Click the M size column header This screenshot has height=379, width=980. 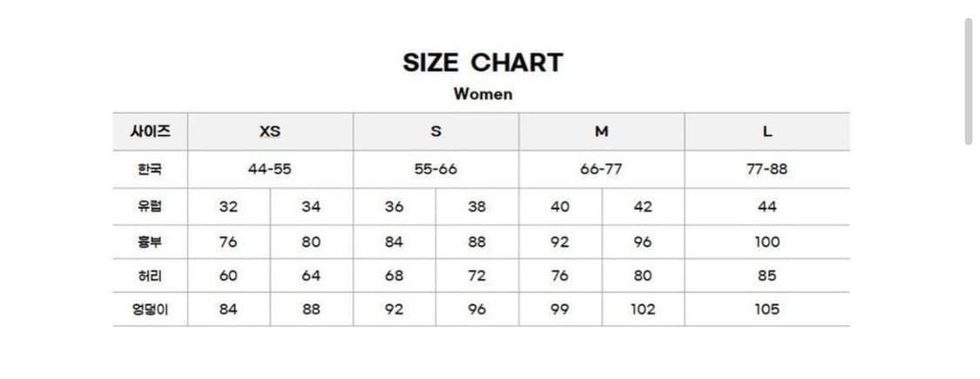click(x=601, y=132)
